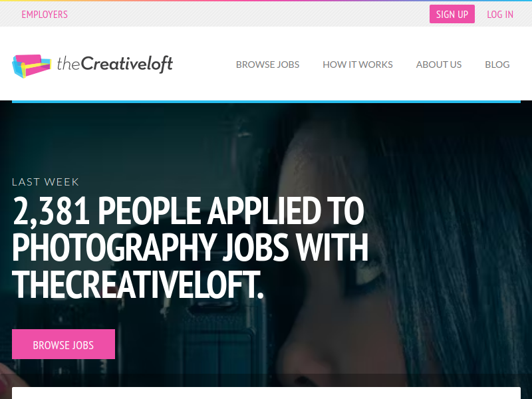Click the white panel below the hero
This screenshot has height=399, width=532.
(x=267, y=393)
